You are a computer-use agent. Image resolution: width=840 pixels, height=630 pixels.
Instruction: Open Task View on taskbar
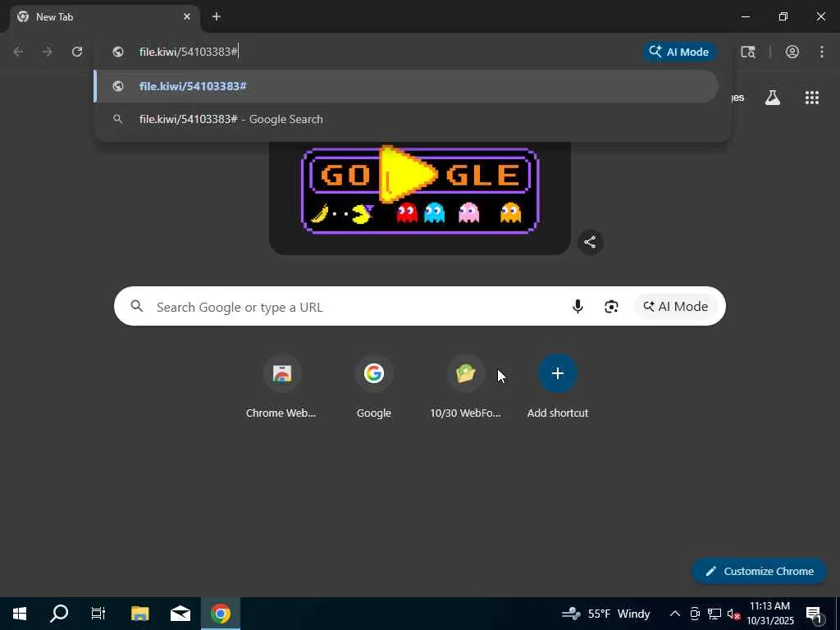coord(98,614)
